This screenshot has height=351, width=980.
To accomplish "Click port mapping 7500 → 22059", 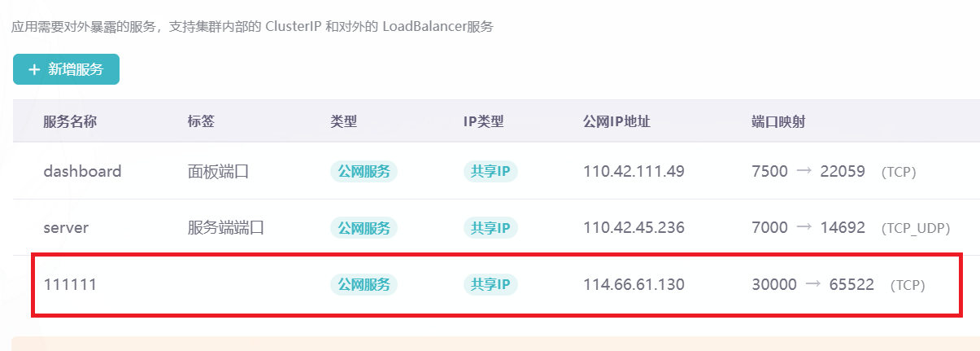I will click(x=808, y=171).
